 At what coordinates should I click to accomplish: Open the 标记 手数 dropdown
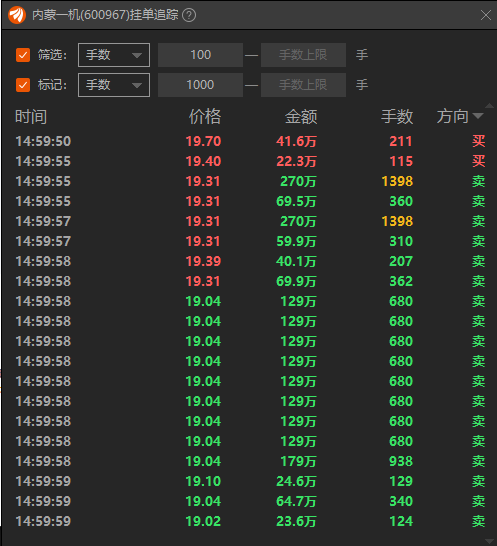[x=114, y=85]
